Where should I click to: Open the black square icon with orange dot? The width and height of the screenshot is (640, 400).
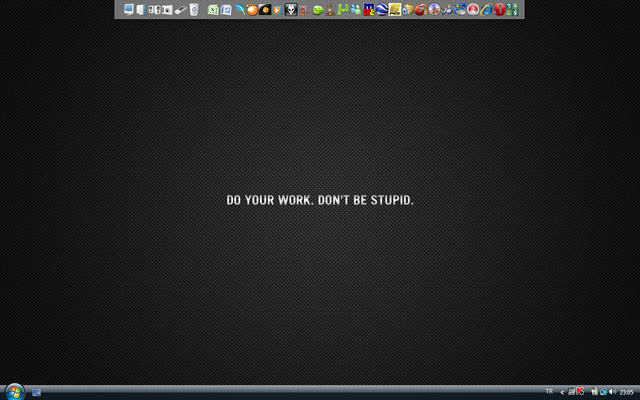coord(265,9)
